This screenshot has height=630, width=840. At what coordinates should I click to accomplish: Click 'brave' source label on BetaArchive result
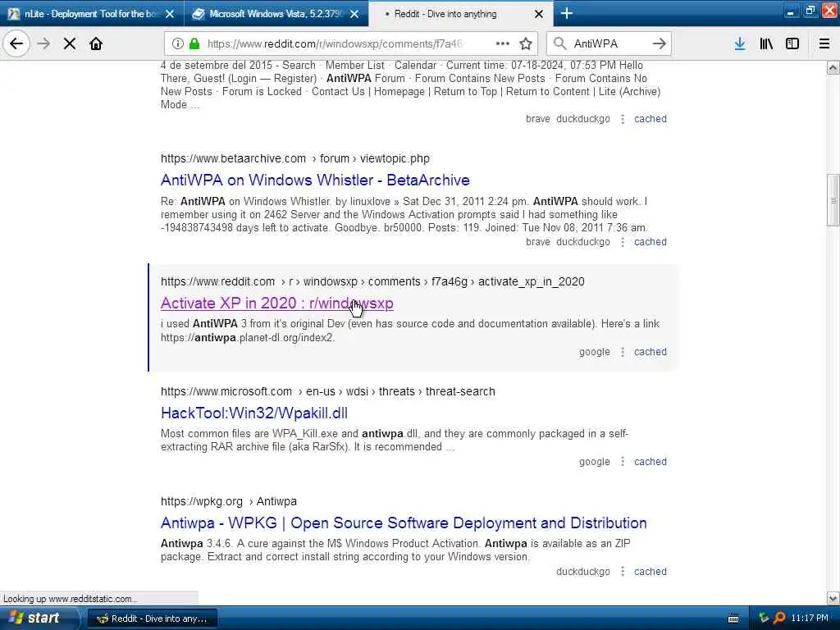(x=538, y=242)
